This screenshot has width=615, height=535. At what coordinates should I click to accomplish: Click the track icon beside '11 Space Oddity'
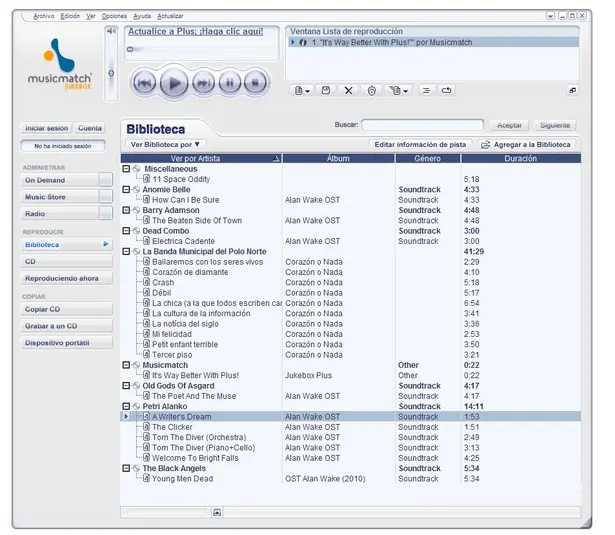point(146,179)
